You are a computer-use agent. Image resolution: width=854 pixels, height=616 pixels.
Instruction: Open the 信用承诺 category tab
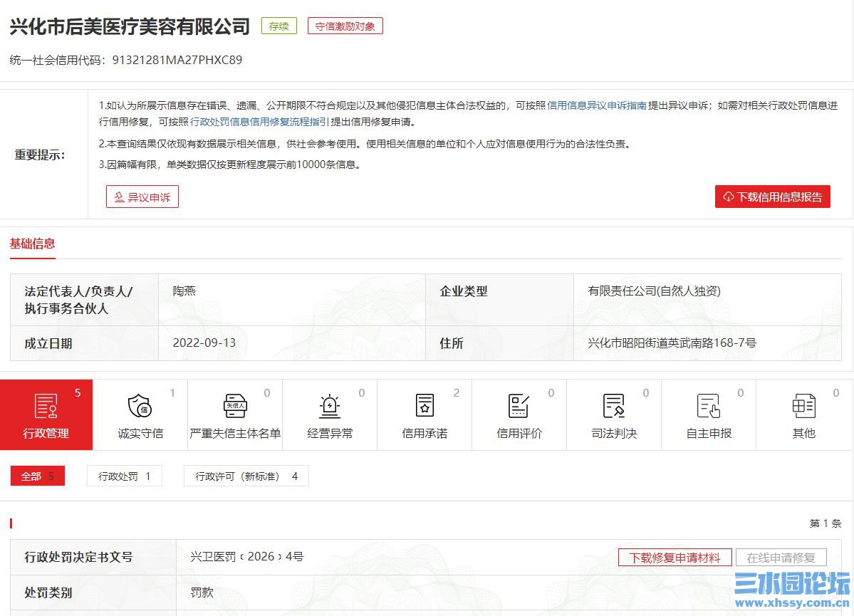[425, 414]
